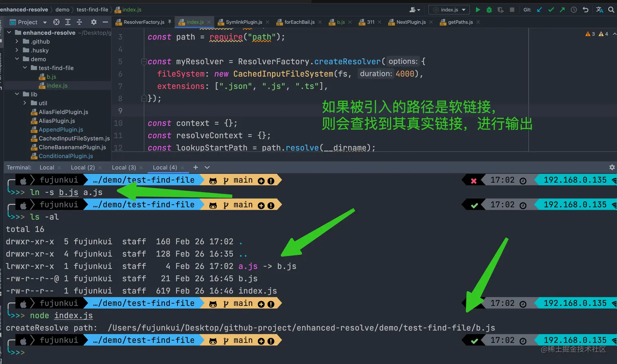Switch to the Local (2) terminal tab
Screen dimensions: 617x364
[82, 168]
